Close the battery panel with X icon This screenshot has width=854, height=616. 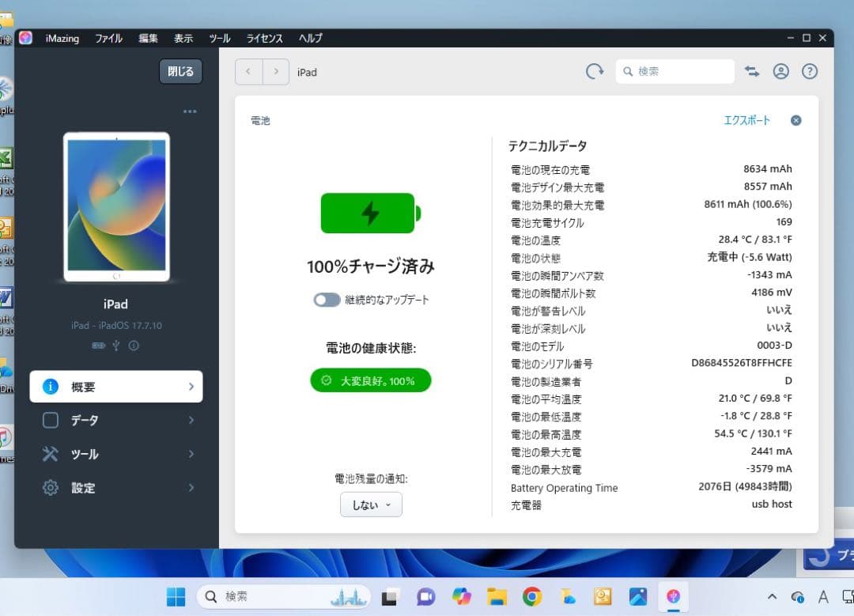tap(795, 120)
